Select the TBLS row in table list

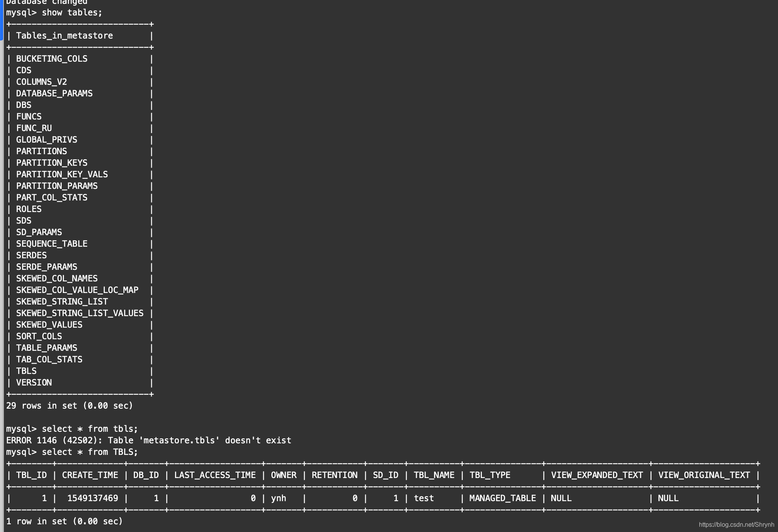(x=26, y=371)
